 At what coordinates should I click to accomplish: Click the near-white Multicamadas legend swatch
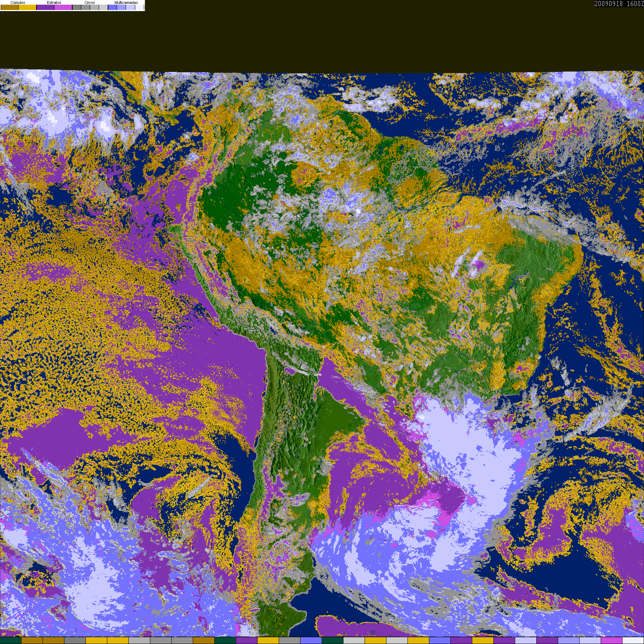point(140,7)
